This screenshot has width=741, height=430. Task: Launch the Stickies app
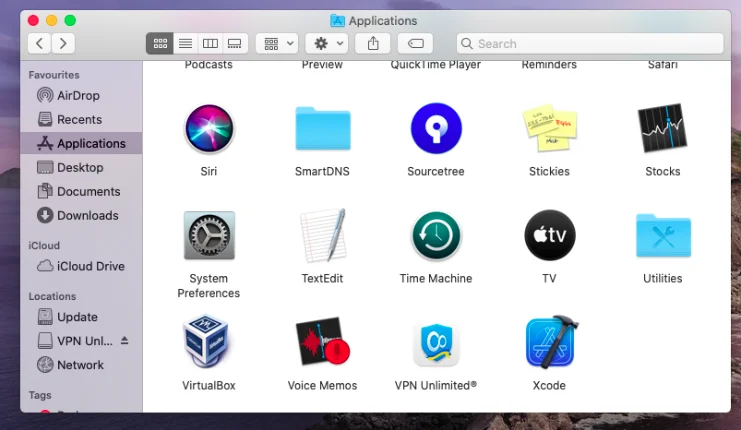click(x=549, y=129)
